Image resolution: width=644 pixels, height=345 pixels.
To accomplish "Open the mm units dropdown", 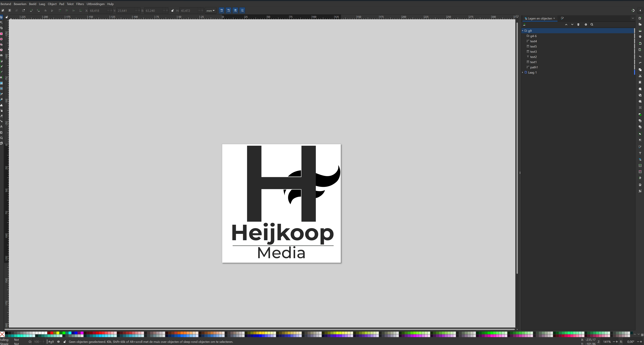I will (x=210, y=10).
